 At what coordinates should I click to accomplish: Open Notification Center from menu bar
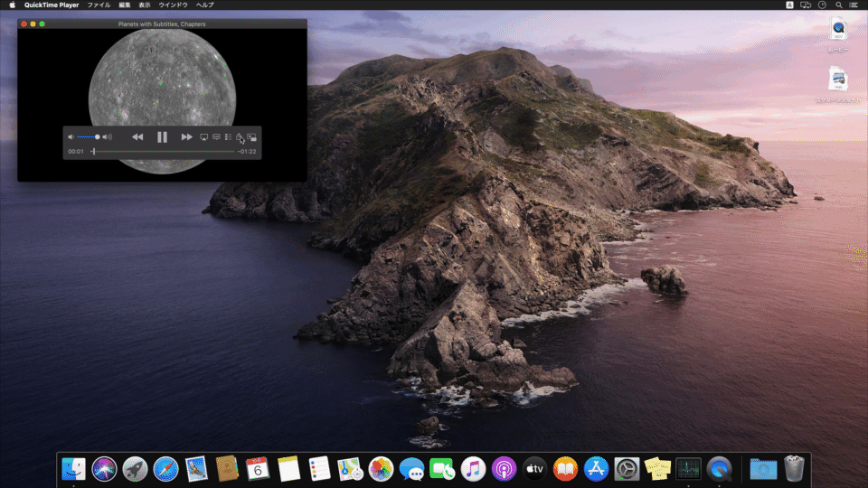click(854, 5)
